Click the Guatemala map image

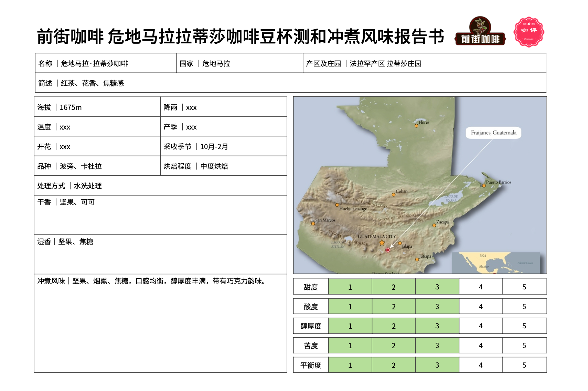(420, 185)
